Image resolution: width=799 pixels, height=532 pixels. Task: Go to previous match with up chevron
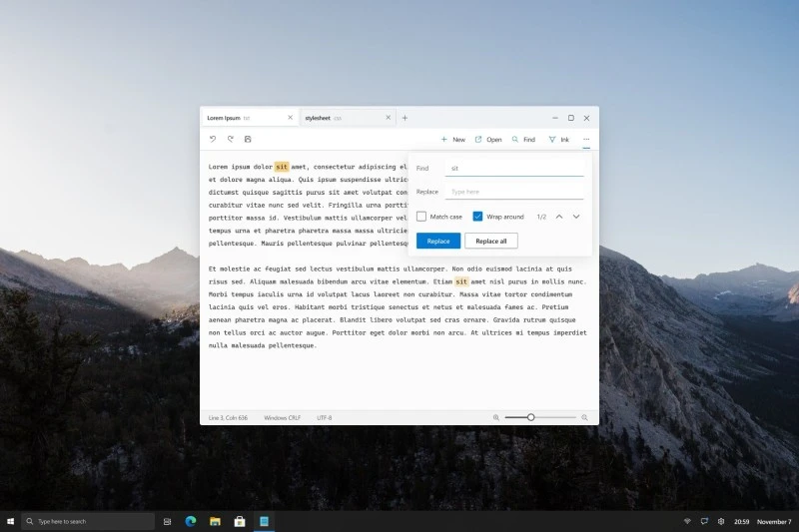point(559,217)
